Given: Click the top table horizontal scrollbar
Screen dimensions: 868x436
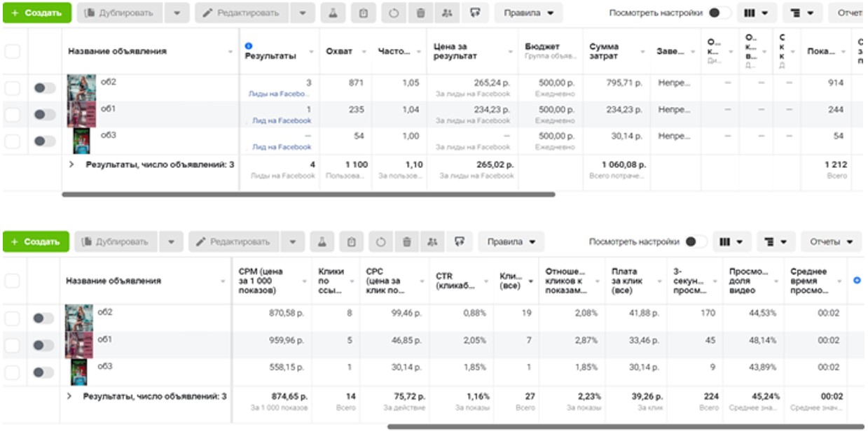Looking at the screenshot, I should tap(308, 194).
